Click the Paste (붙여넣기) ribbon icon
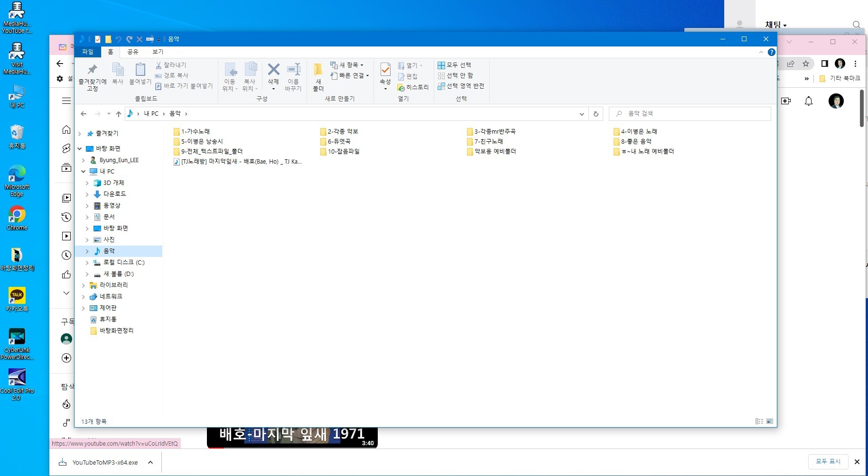The height and width of the screenshot is (476, 868). click(140, 74)
